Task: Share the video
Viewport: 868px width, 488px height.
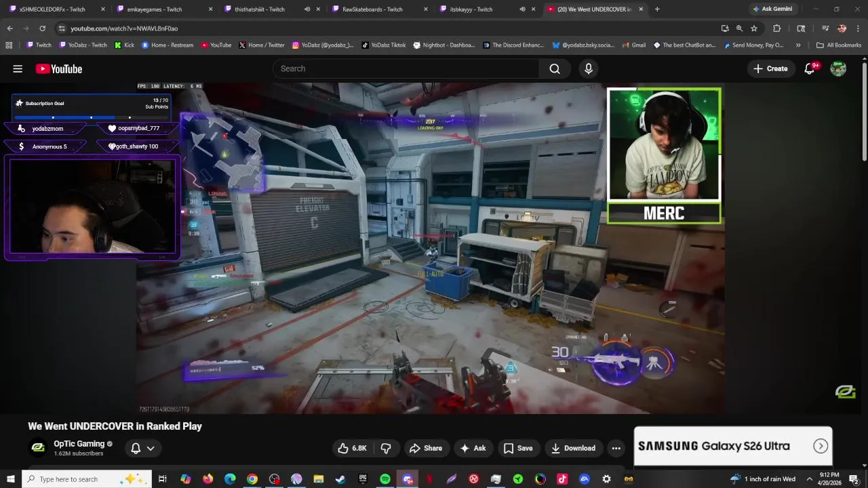Action: [x=426, y=448]
